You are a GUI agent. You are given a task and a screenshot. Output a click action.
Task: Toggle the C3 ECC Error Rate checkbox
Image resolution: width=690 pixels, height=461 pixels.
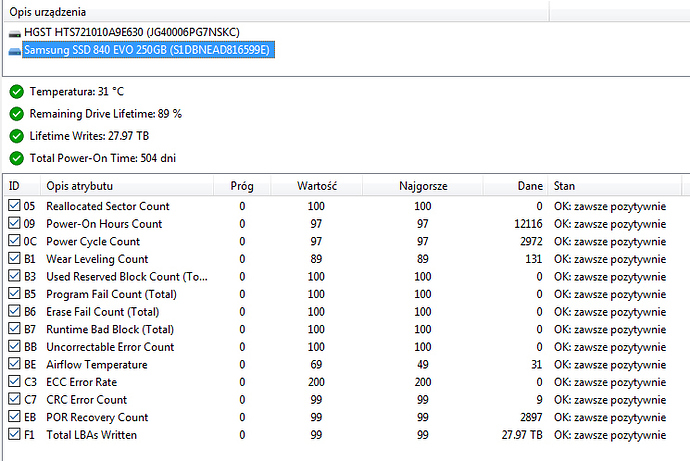14,381
